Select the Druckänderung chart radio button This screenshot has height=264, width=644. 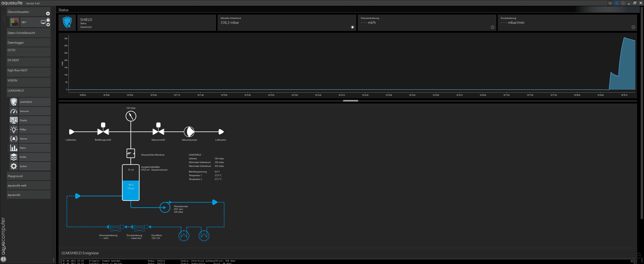pyautogui.click(x=633, y=27)
